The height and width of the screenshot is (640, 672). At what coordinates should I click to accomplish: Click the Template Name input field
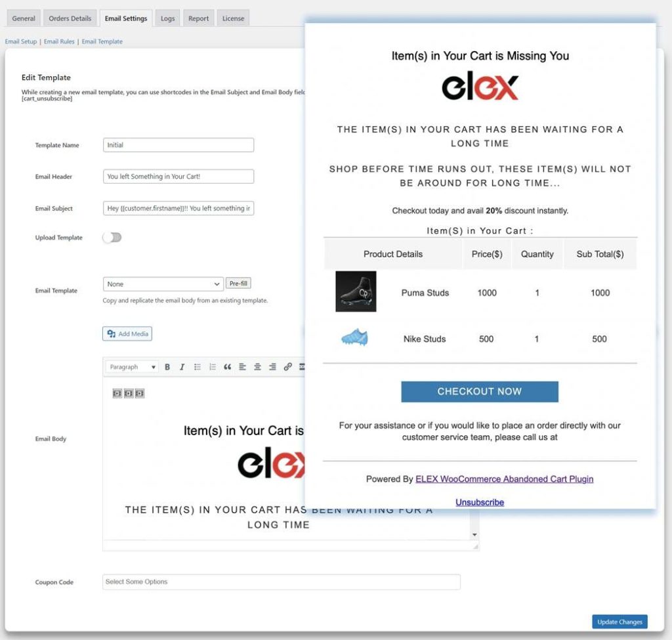point(178,145)
